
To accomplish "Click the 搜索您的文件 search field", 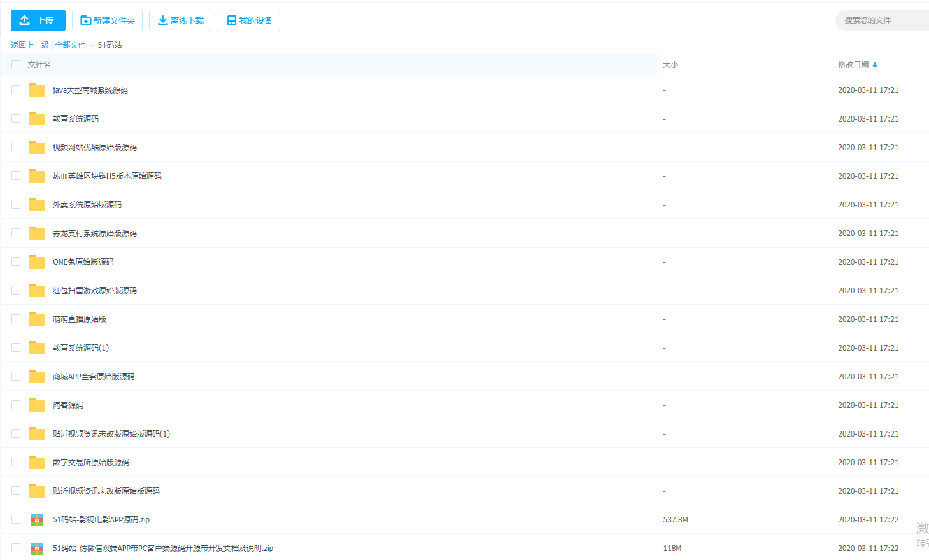I will pos(883,20).
